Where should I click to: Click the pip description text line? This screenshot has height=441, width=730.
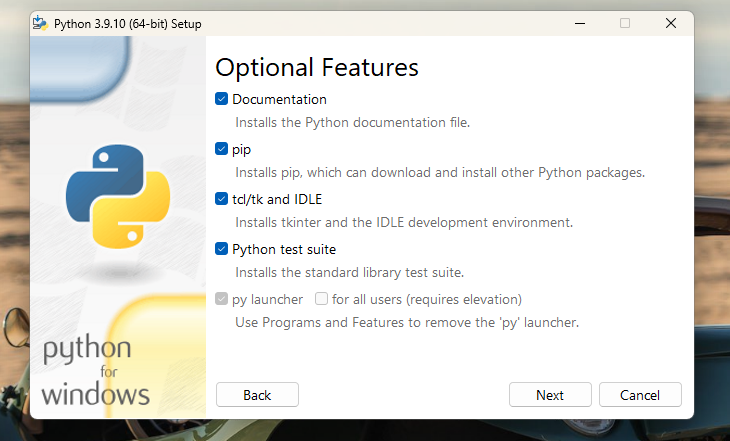pyautogui.click(x=440, y=172)
